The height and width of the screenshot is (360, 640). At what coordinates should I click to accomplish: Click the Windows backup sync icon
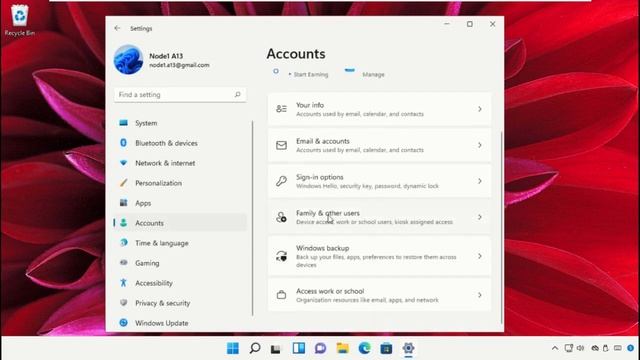pos(281,256)
